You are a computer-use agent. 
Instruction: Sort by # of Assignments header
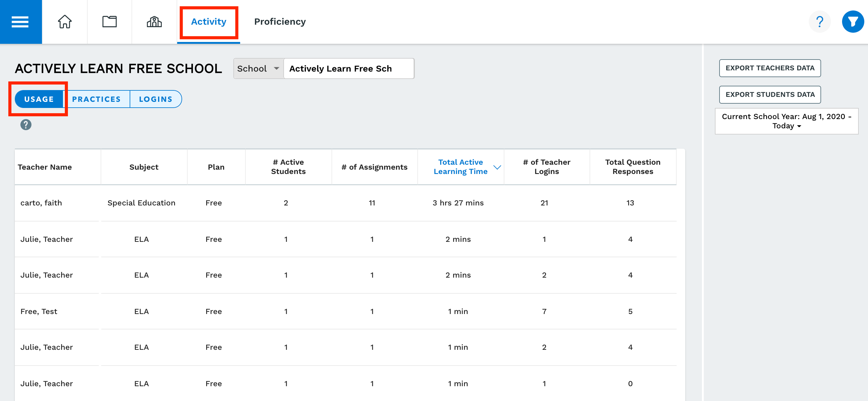pyautogui.click(x=374, y=167)
